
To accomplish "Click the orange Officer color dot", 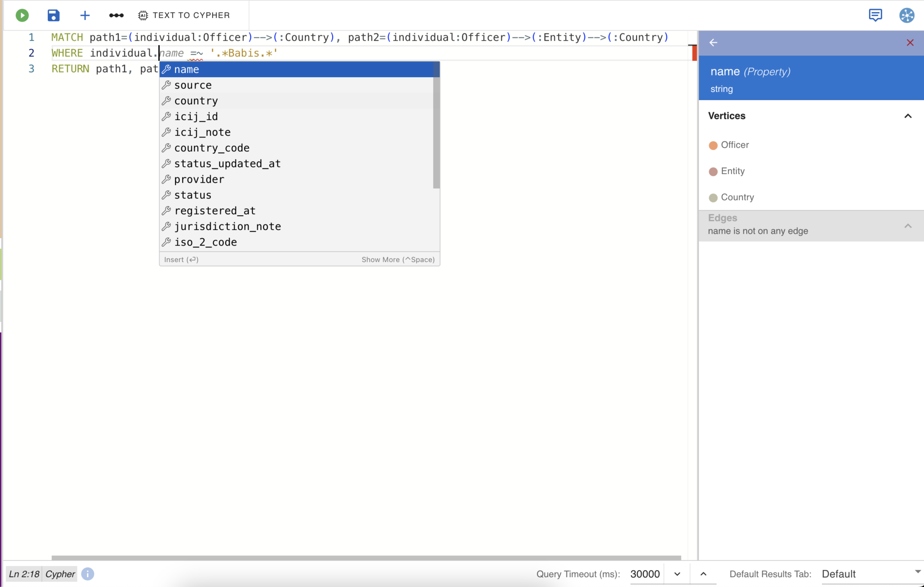I will 713,145.
